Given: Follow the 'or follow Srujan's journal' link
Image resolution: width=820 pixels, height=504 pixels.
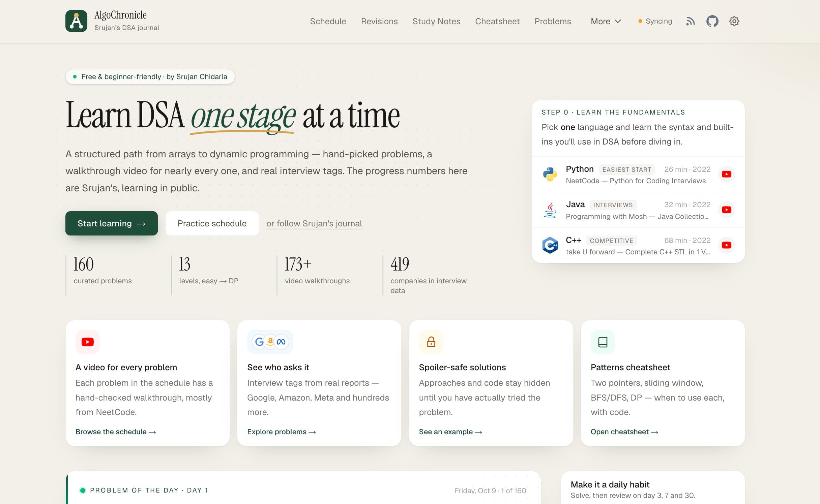Looking at the screenshot, I should click(314, 223).
